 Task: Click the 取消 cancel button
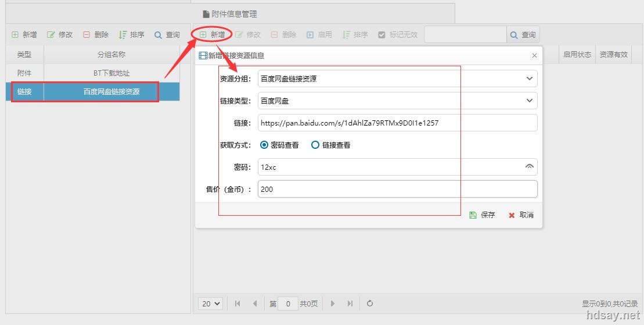pos(521,215)
